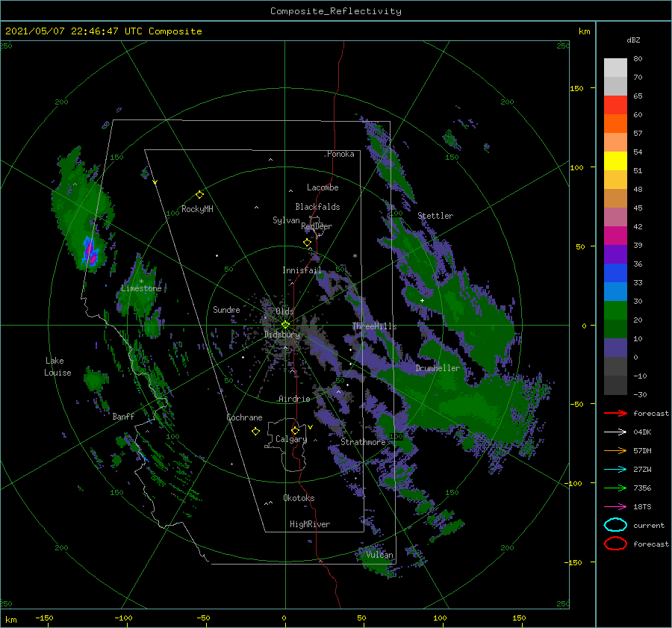Screen dimensions: 672x628
Task: Click the km unit label at top right
Action: click(x=584, y=31)
